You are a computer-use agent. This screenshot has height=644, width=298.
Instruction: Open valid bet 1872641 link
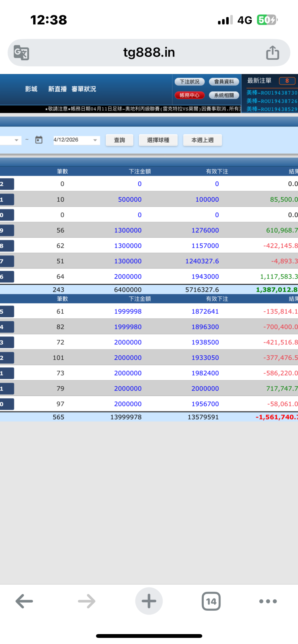click(205, 311)
